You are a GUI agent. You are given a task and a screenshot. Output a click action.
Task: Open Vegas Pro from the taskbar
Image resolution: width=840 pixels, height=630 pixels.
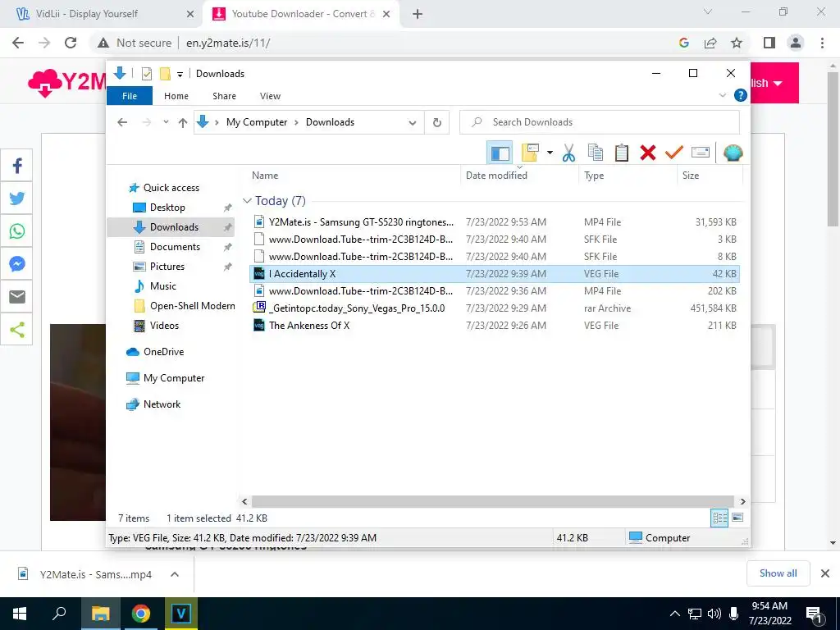pyautogui.click(x=180, y=614)
